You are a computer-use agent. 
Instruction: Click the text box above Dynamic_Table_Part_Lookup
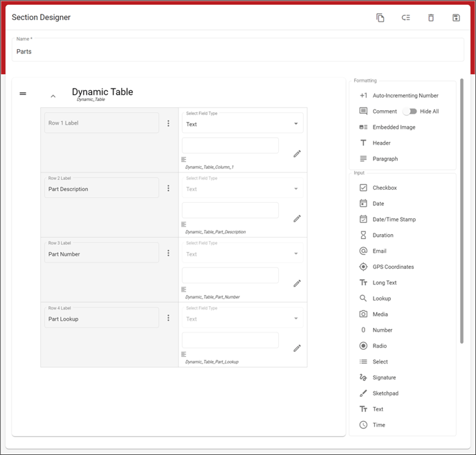click(230, 340)
